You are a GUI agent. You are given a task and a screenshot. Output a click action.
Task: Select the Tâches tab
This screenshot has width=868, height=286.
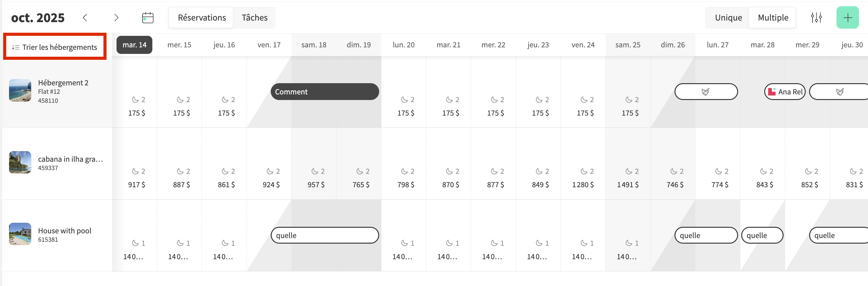(x=255, y=17)
